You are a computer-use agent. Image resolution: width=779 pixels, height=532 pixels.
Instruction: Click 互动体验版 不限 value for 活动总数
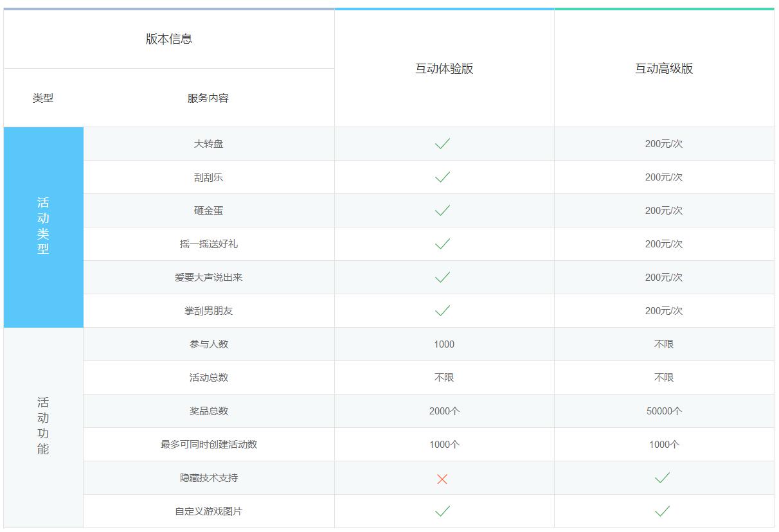coord(444,378)
